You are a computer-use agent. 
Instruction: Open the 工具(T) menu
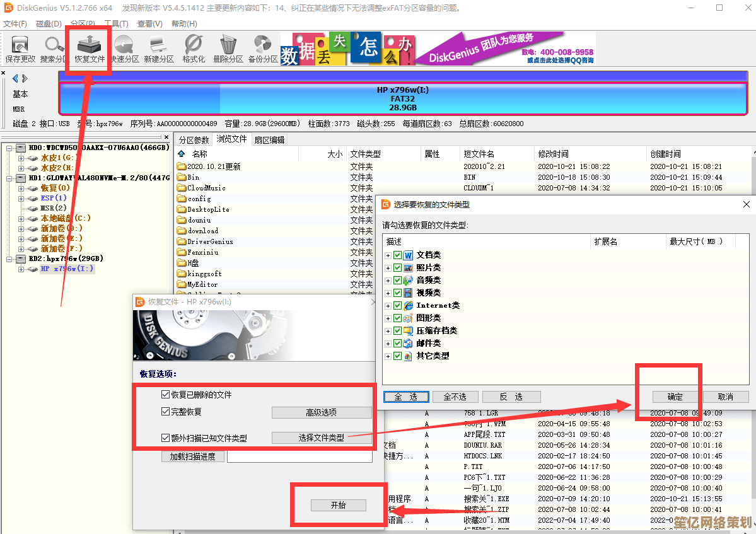115,24
